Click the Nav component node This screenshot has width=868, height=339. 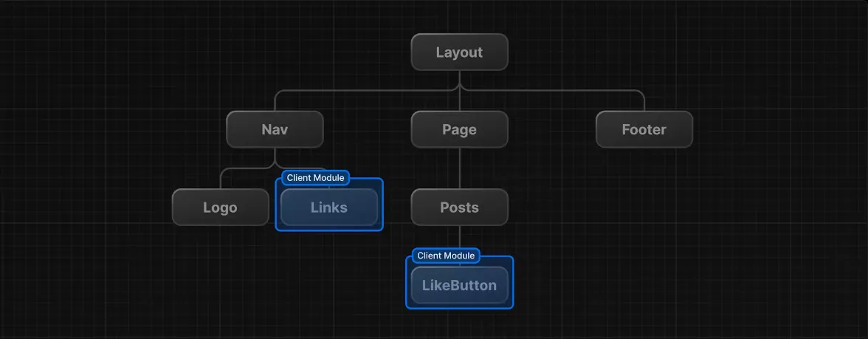(x=275, y=130)
